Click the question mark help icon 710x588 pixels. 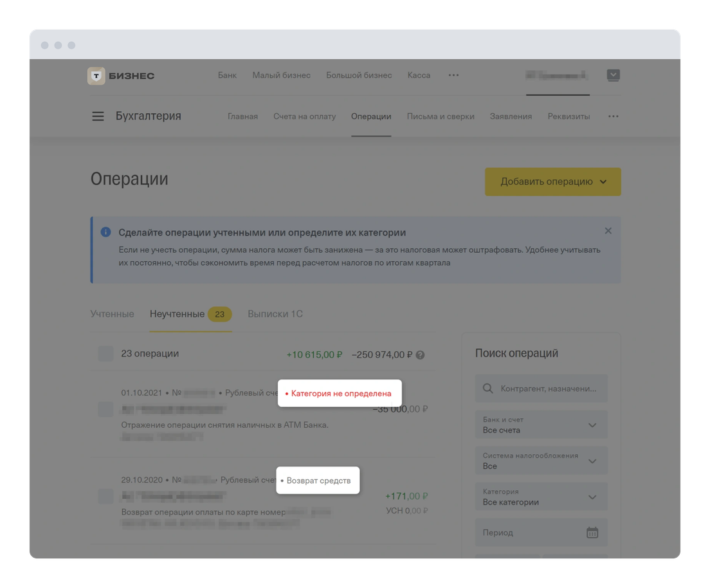pos(420,355)
